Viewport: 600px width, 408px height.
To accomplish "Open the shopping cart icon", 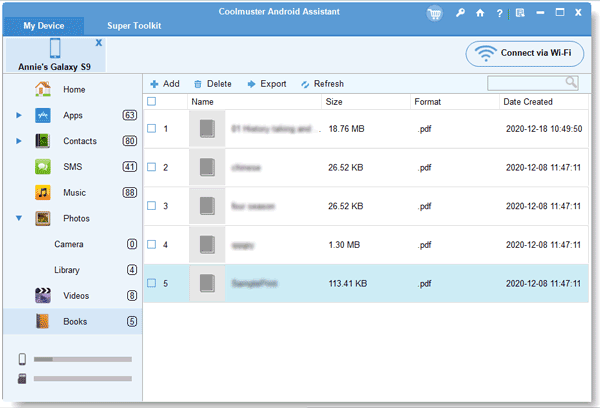I will pos(434,14).
